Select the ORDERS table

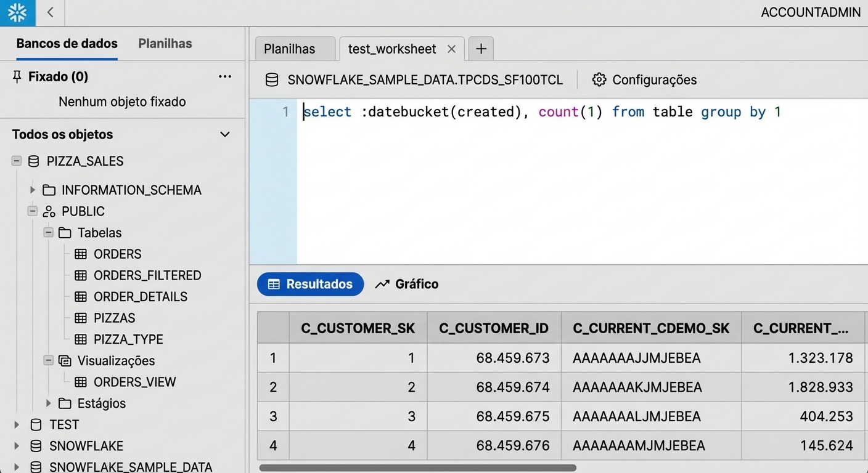pyautogui.click(x=117, y=254)
